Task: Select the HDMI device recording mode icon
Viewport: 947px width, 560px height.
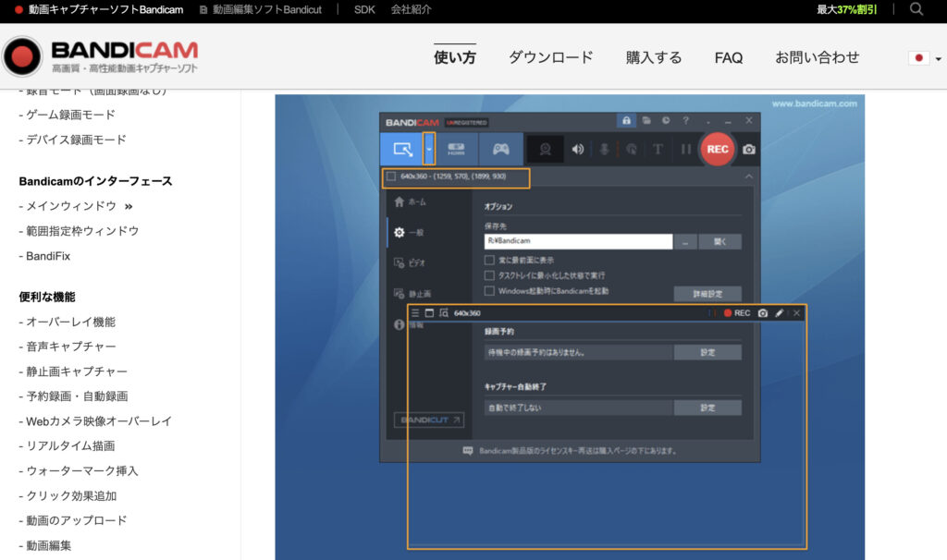Action: [x=457, y=149]
